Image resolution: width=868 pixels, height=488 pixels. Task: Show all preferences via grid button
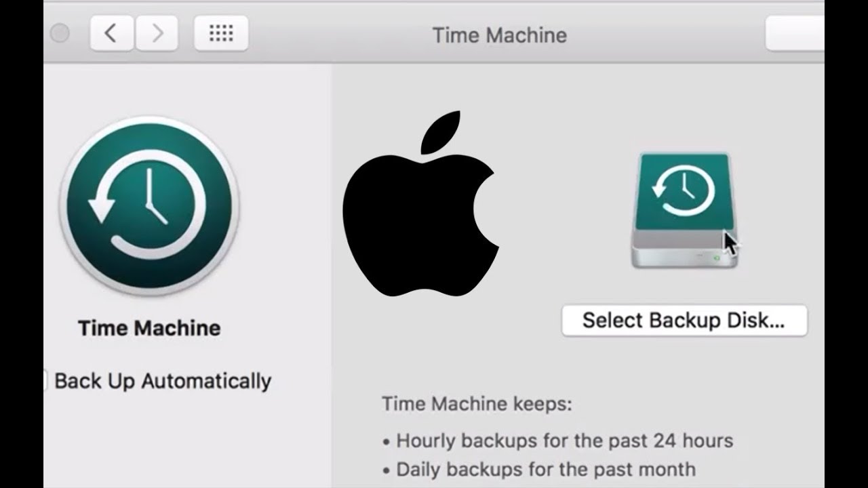(221, 33)
